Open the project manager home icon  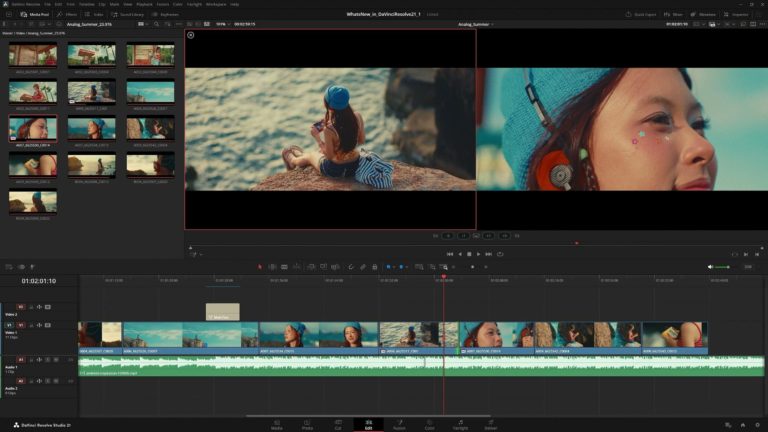click(x=743, y=425)
